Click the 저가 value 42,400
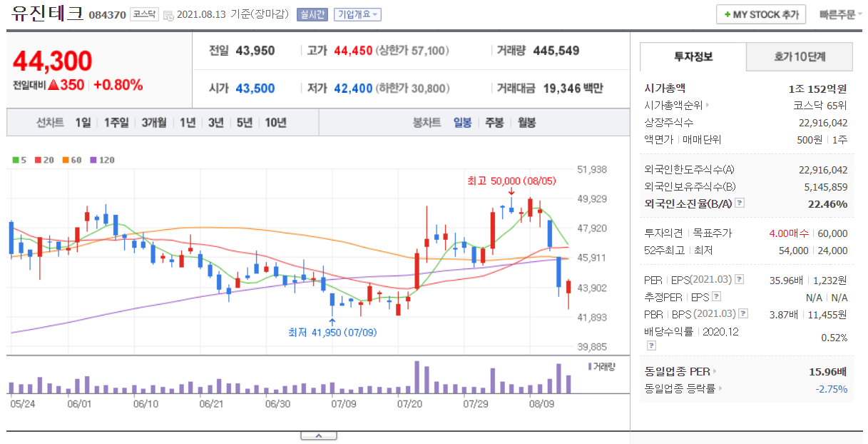The image size is (868, 444). (353, 89)
